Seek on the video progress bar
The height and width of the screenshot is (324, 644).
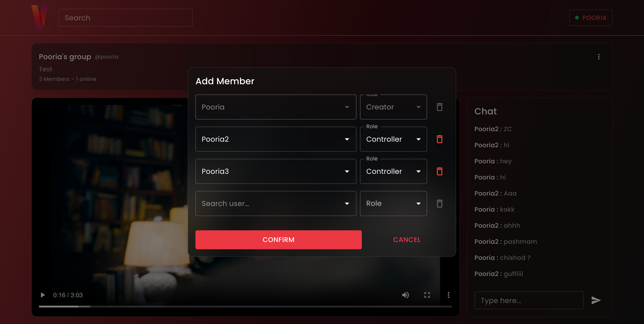(245, 306)
